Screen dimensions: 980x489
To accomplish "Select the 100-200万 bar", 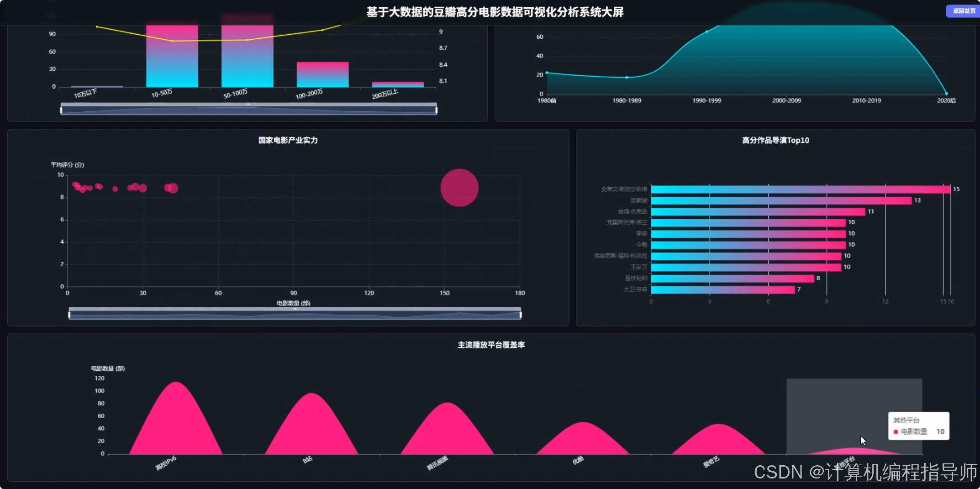I will [x=322, y=74].
